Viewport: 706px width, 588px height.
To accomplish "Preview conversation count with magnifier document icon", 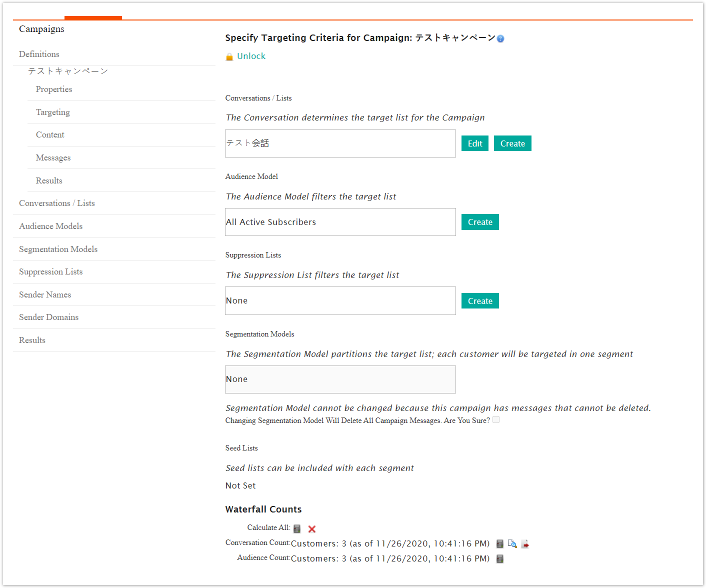I will point(512,543).
